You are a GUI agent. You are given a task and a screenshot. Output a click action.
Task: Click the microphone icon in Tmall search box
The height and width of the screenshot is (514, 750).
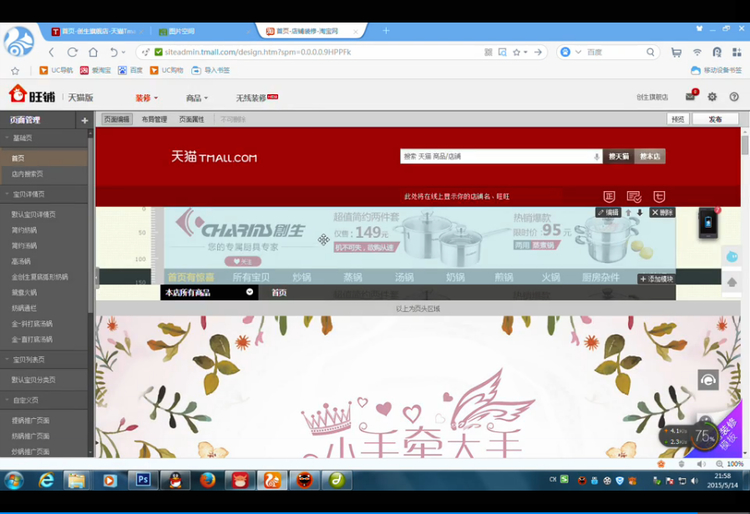[596, 156]
